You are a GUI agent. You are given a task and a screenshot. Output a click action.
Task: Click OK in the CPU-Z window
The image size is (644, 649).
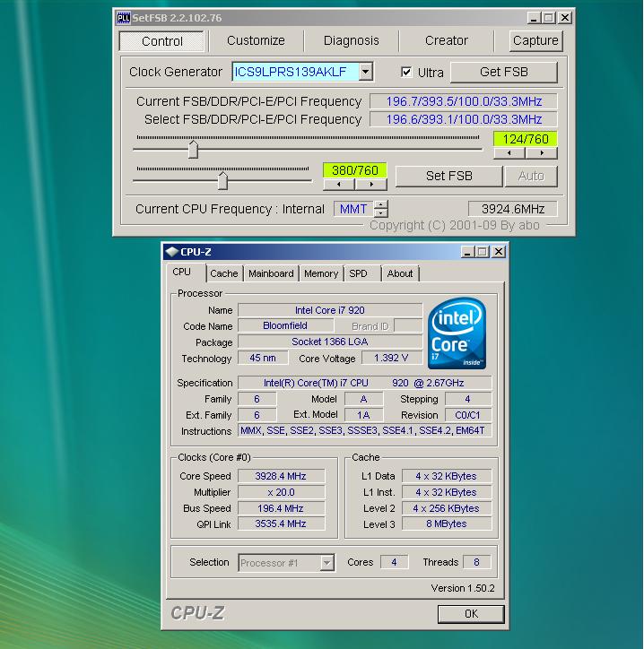[471, 613]
